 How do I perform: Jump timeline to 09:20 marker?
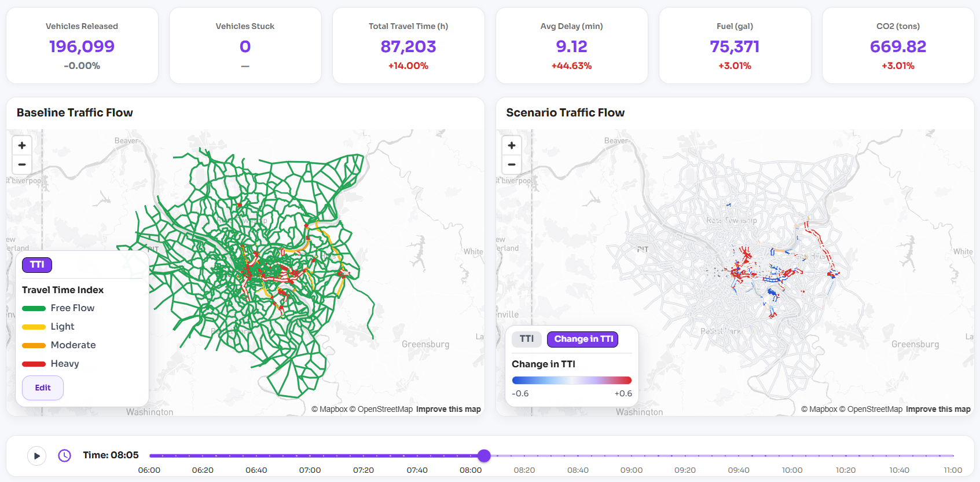point(685,470)
